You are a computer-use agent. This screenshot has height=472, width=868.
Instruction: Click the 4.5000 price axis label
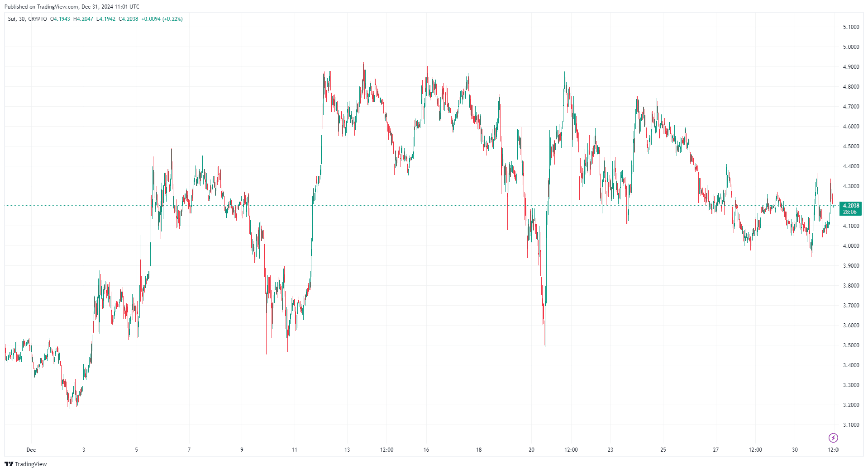click(851, 146)
